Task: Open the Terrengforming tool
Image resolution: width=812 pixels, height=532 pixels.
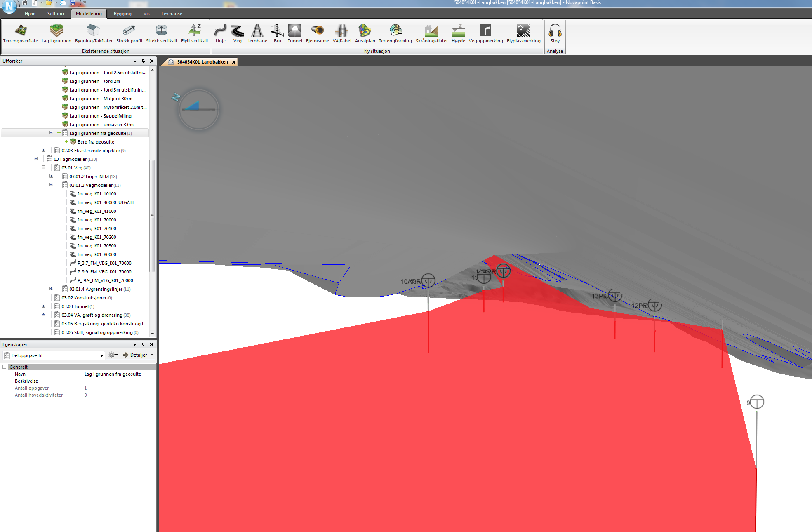Action: click(x=395, y=34)
